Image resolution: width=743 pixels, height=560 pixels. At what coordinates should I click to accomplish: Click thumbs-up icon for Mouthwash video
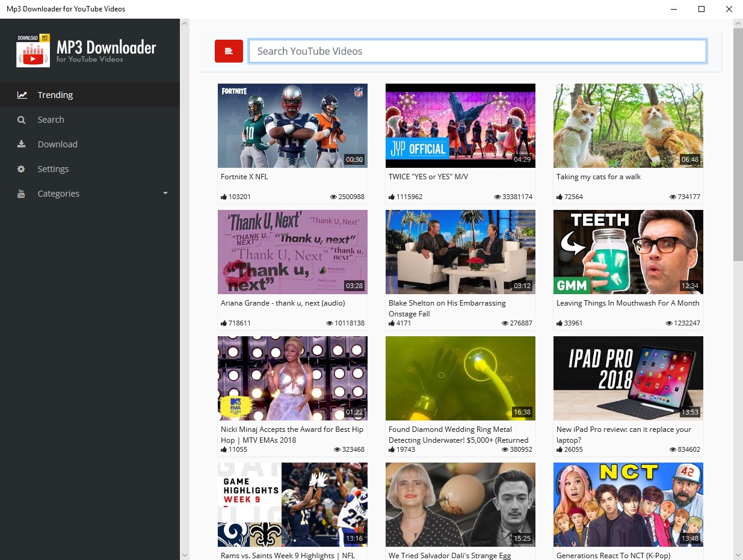click(x=560, y=323)
